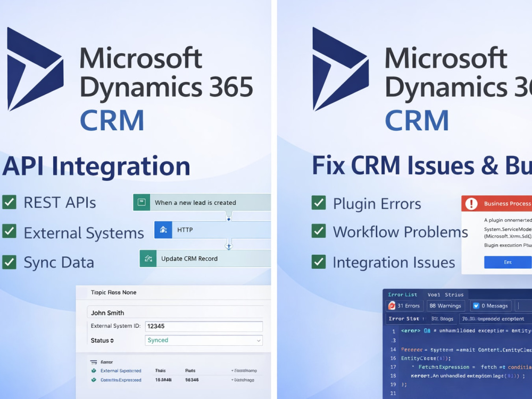Screen dimensions: 532x399
Task: Toggle the REST APIs checkbox
Action: click(x=9, y=202)
